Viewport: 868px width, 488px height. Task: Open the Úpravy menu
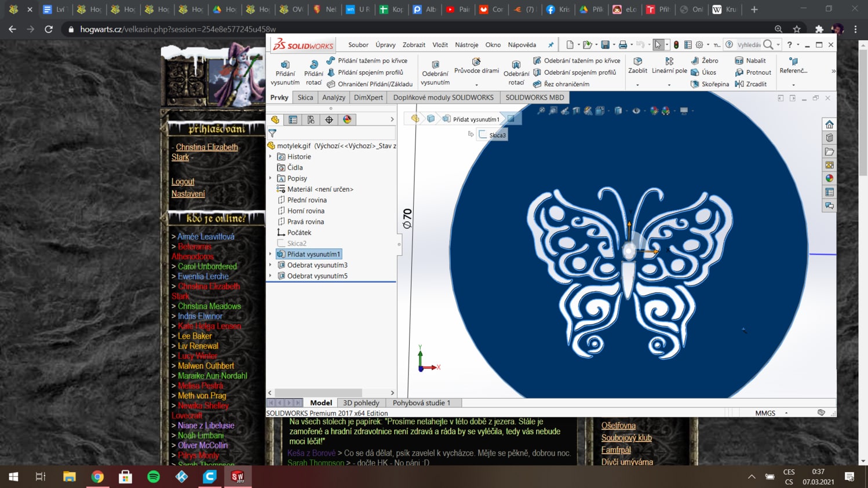tap(385, 45)
